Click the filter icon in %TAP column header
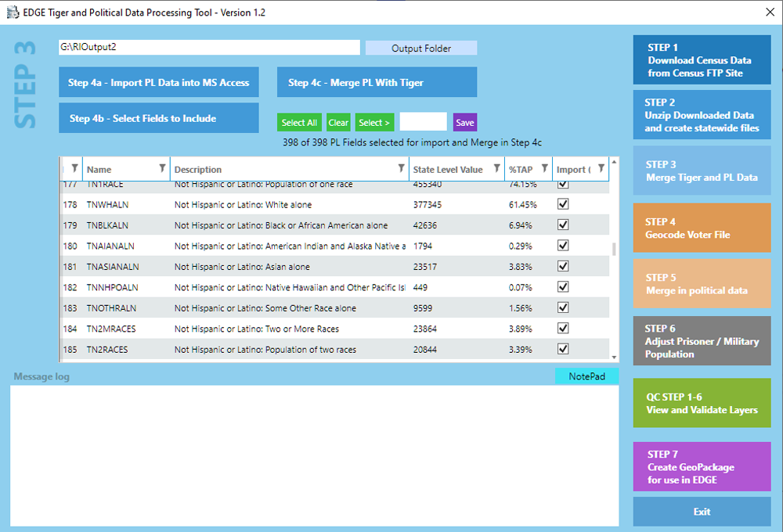The image size is (783, 532). 544,169
